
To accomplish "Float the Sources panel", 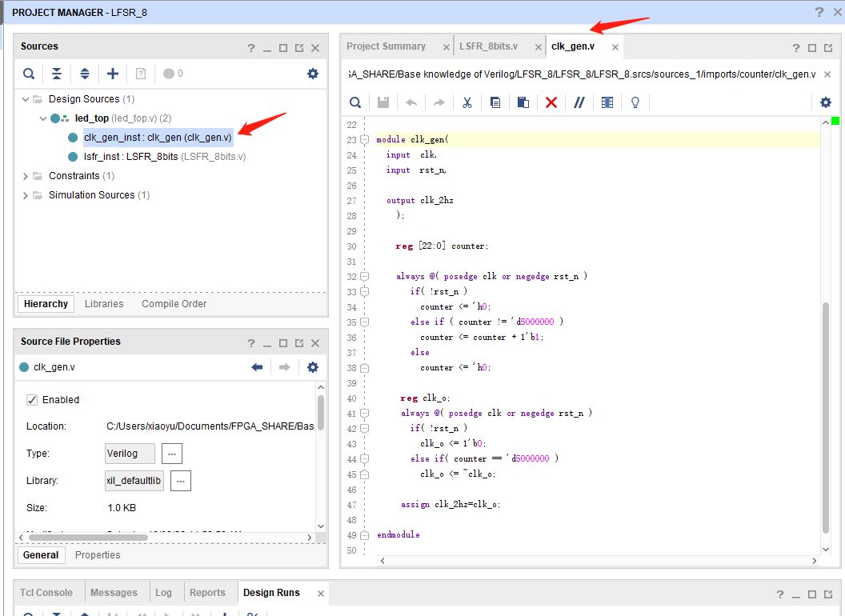I will 299,48.
